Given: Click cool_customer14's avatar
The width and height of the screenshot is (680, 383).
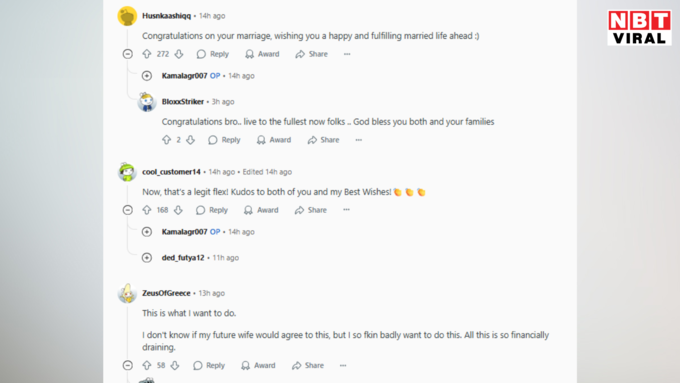Looking at the screenshot, I should point(127,172).
